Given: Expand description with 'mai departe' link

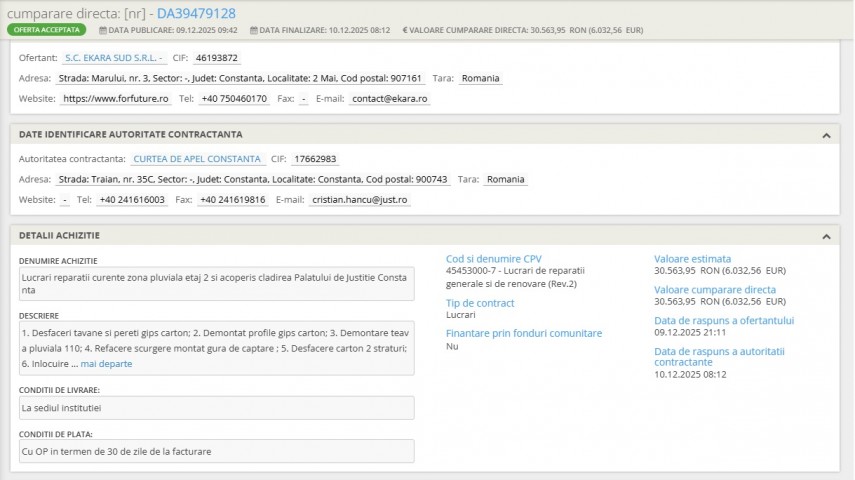Looking at the screenshot, I should (x=106, y=364).
